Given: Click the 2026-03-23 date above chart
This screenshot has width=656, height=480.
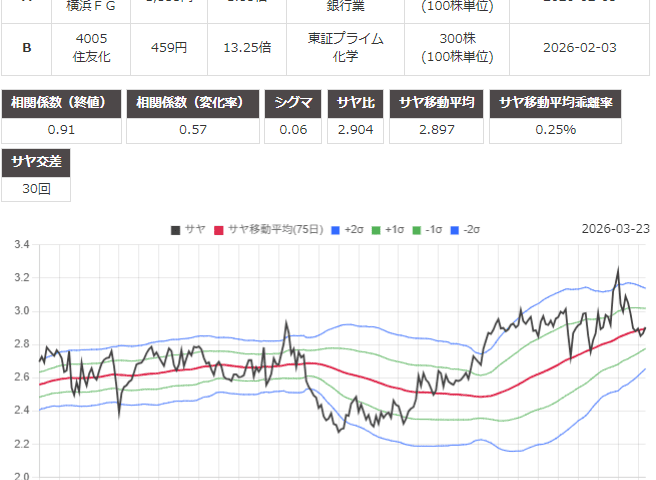Looking at the screenshot, I should [615, 229].
